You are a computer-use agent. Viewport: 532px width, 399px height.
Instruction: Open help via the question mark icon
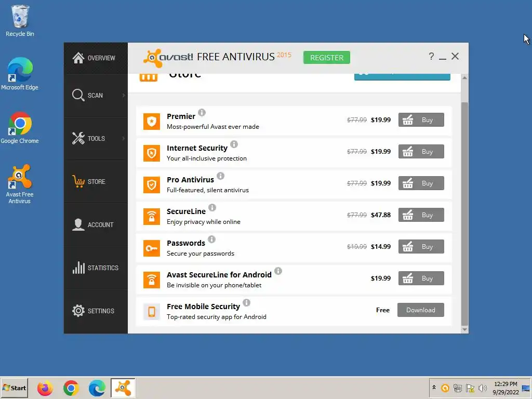431,56
